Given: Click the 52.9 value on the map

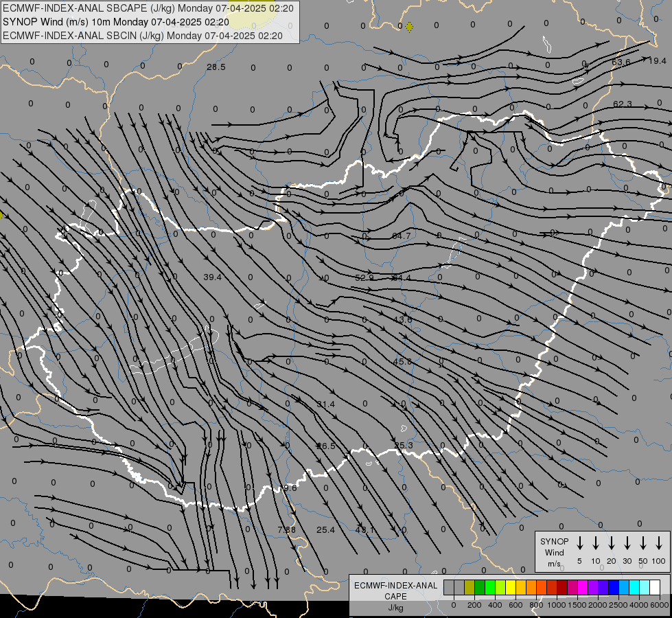Looking at the screenshot, I should pyautogui.click(x=364, y=278).
